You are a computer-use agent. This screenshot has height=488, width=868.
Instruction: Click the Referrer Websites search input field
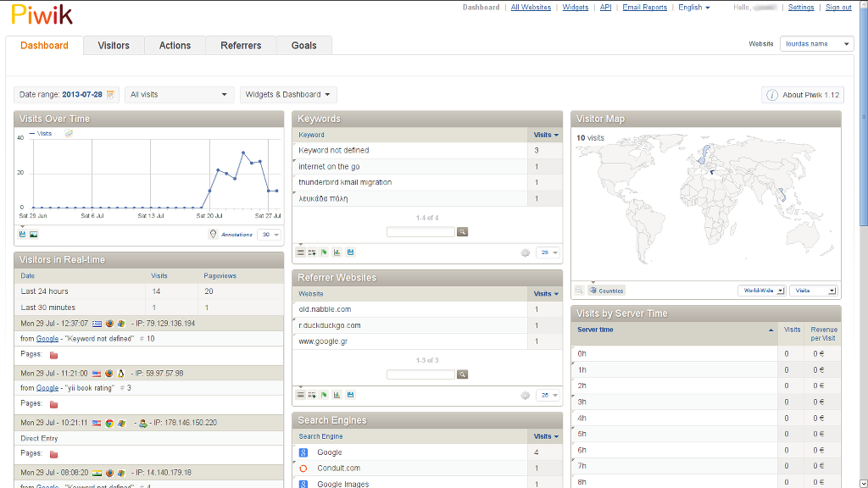click(420, 374)
